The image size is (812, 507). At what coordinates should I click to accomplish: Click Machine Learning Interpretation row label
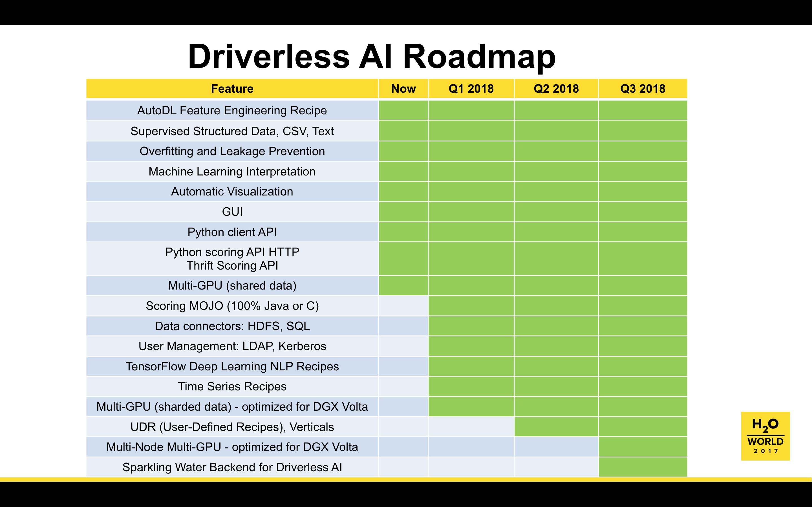point(232,171)
